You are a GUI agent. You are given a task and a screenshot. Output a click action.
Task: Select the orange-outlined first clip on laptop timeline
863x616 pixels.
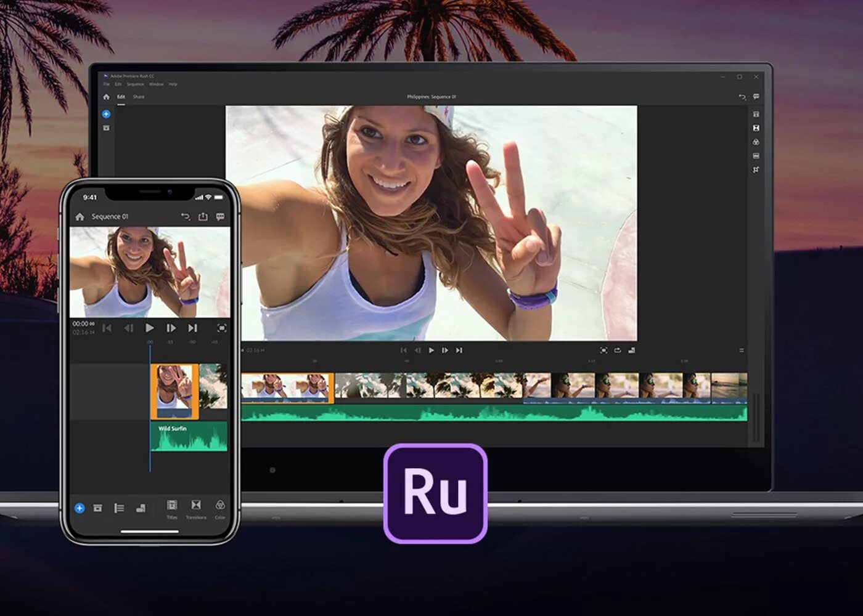click(287, 388)
